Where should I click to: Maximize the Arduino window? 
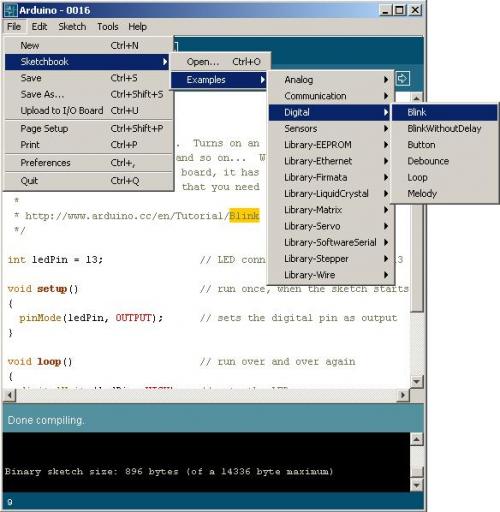click(x=400, y=10)
